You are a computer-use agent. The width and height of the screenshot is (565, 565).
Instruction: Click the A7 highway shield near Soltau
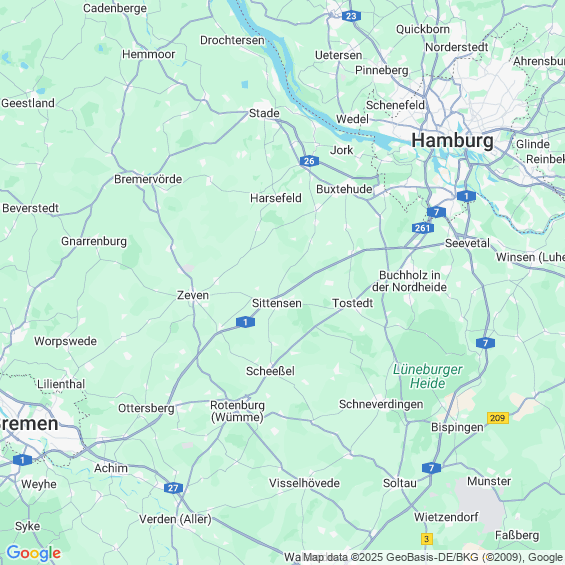coord(431,468)
